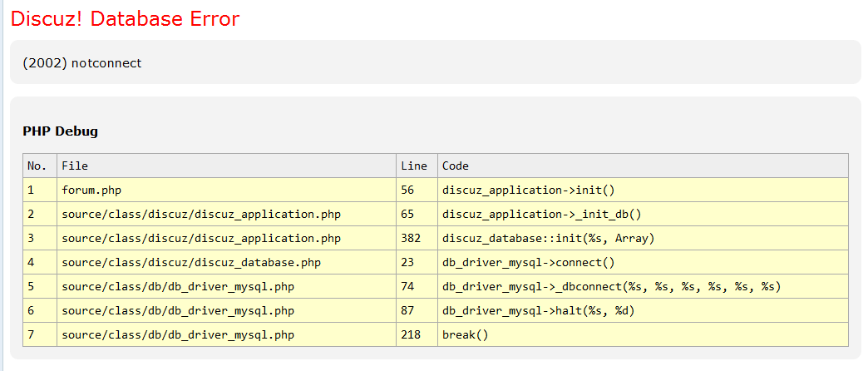
Task: Click the file cell in row 2
Action: pos(226,215)
